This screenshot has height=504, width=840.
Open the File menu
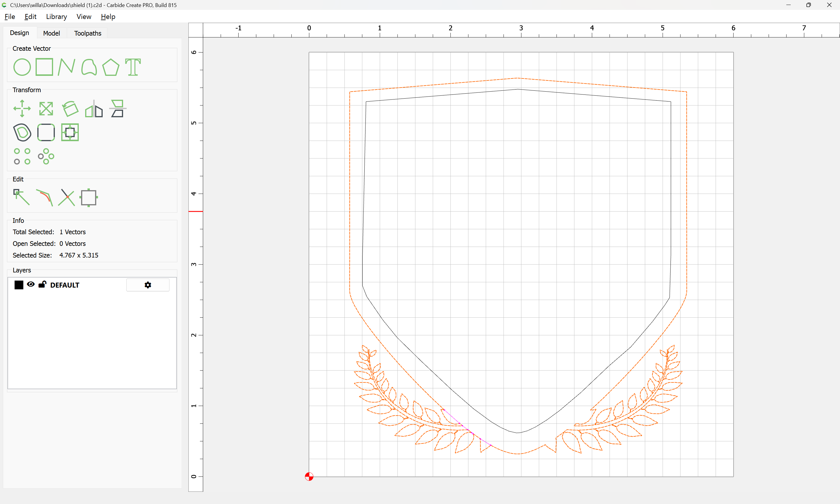tap(10, 16)
